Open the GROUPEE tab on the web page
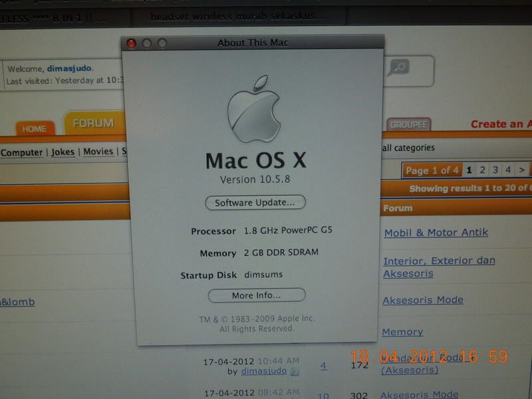The height and width of the screenshot is (399, 532). 408,124
